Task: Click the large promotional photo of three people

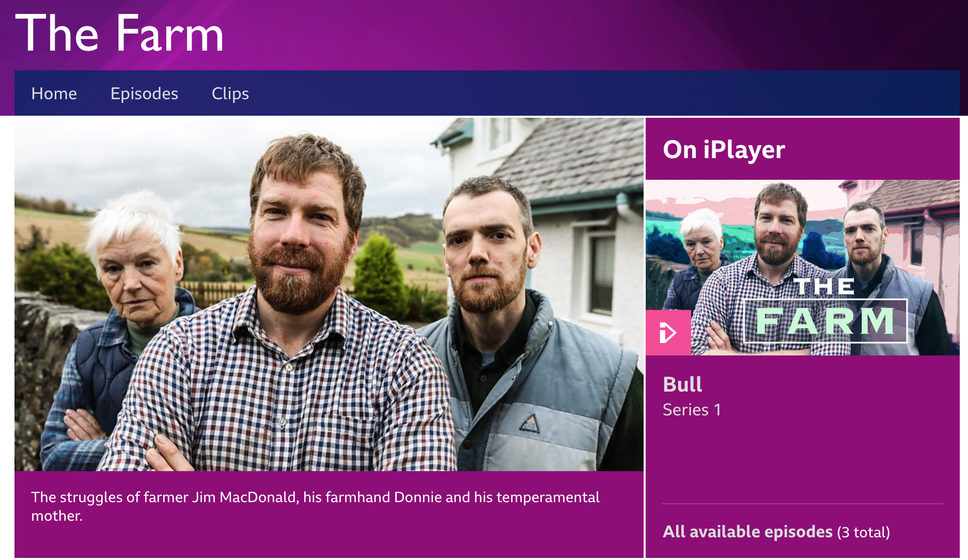Action: (x=329, y=294)
